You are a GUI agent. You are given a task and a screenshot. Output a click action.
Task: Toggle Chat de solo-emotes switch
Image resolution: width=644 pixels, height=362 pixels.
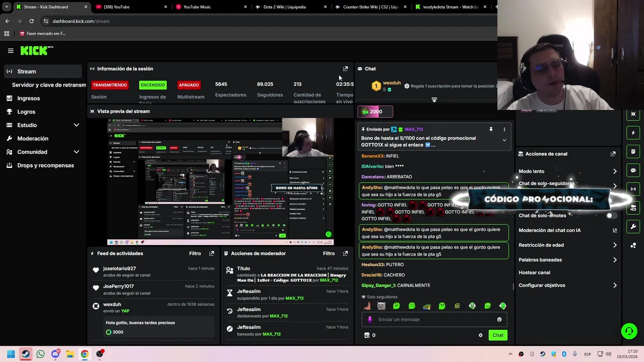(x=611, y=216)
